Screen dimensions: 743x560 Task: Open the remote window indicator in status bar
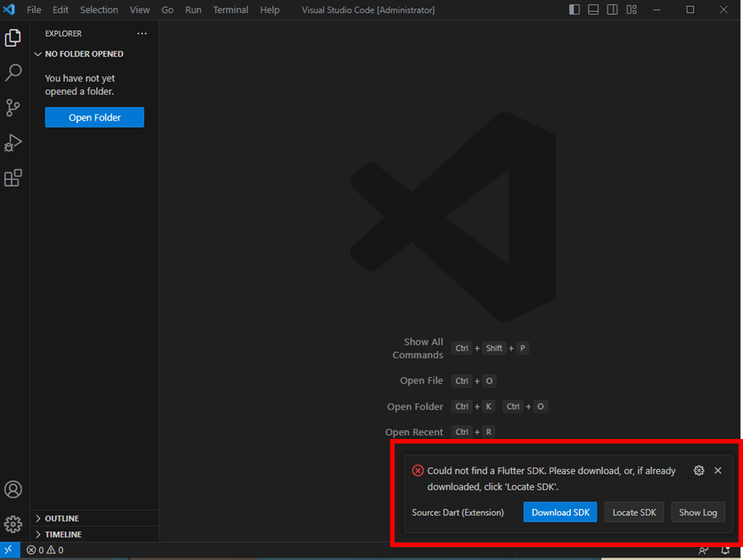coord(9,550)
